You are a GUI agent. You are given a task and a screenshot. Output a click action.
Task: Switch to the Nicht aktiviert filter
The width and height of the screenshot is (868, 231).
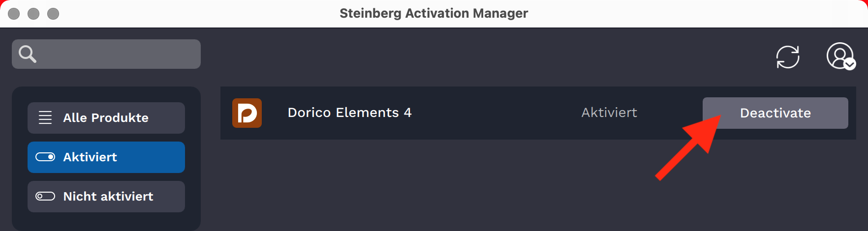106,197
